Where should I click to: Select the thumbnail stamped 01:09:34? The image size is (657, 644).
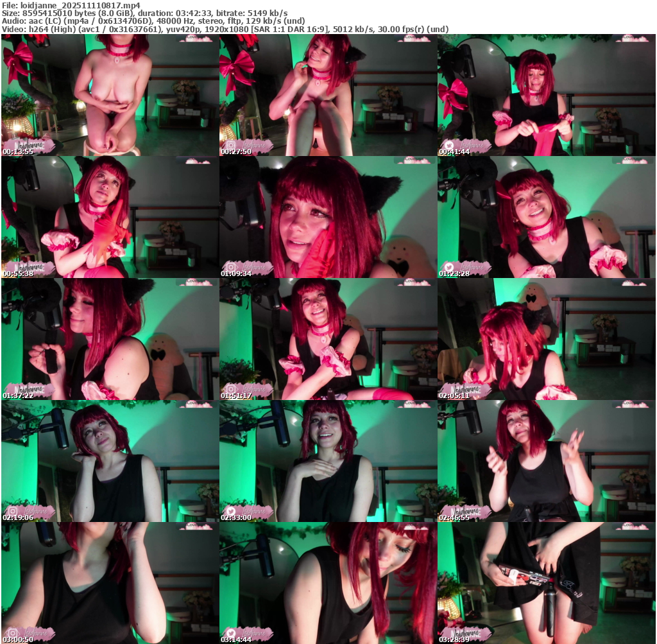click(328, 217)
